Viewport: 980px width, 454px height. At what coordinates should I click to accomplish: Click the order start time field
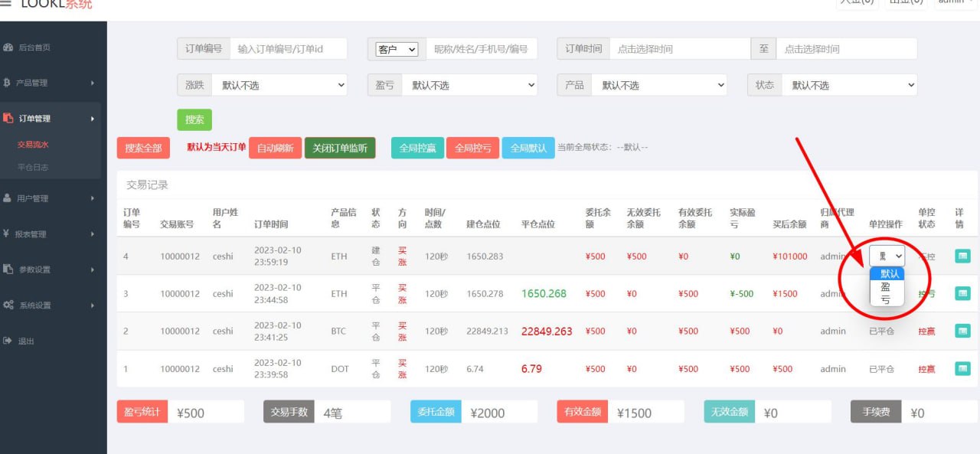(x=680, y=49)
